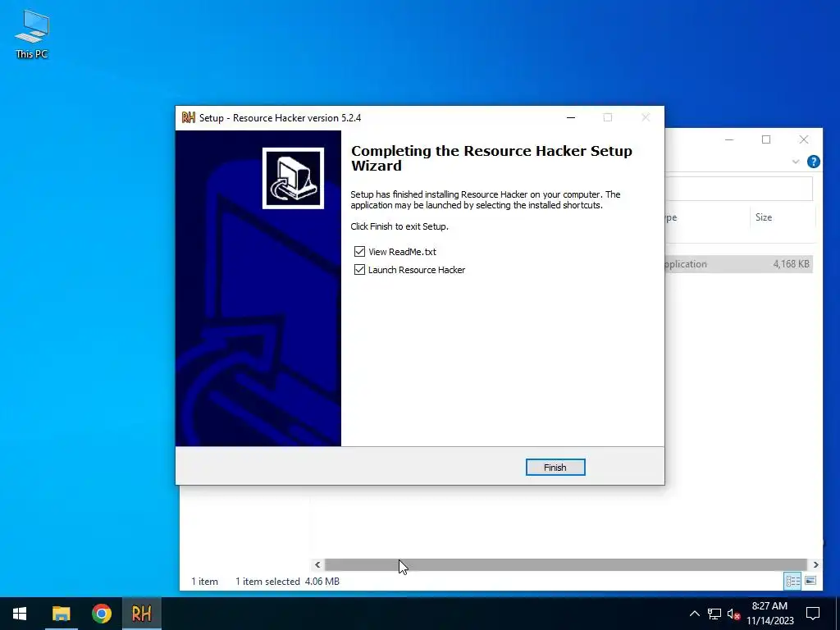Image resolution: width=840 pixels, height=630 pixels.
Task: Switch Explorer to large icons view
Action: click(x=810, y=581)
